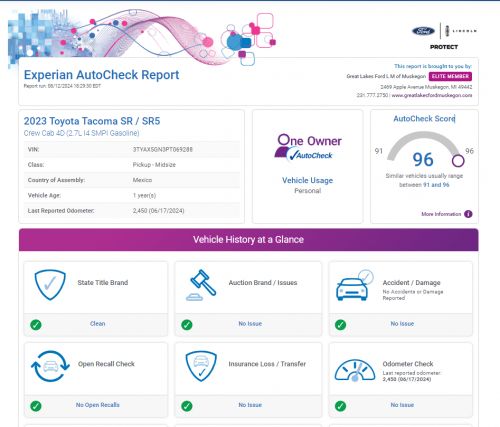Click the Ford logo in header
Viewport: 500px width, 427px height.
(x=423, y=31)
